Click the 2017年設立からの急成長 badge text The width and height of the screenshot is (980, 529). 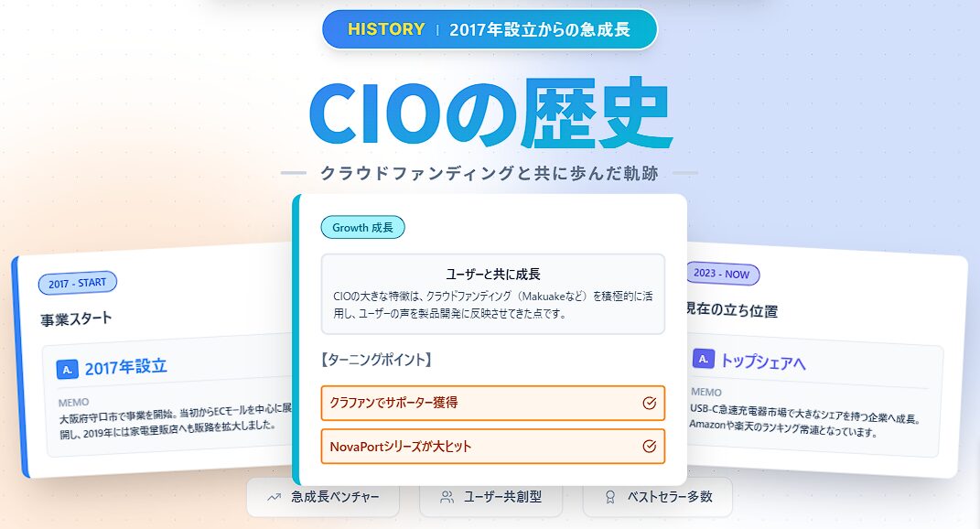[x=540, y=29]
